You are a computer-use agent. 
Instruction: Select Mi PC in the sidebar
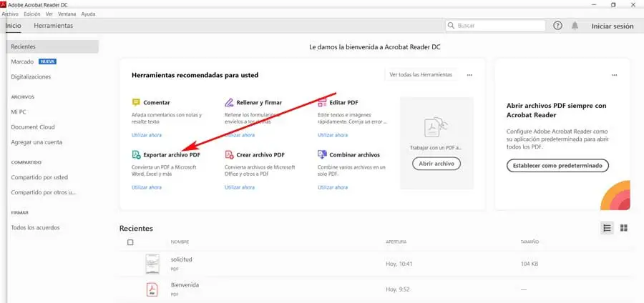pos(19,112)
